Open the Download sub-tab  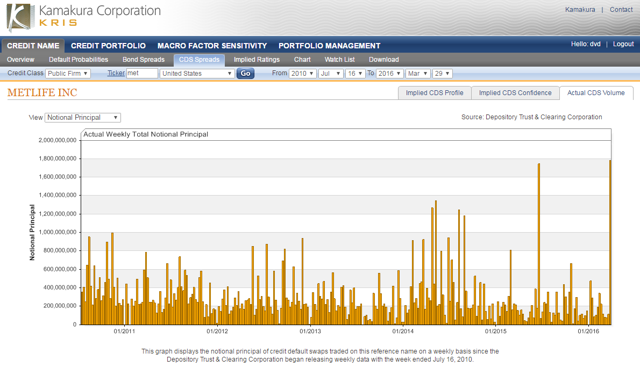click(384, 60)
